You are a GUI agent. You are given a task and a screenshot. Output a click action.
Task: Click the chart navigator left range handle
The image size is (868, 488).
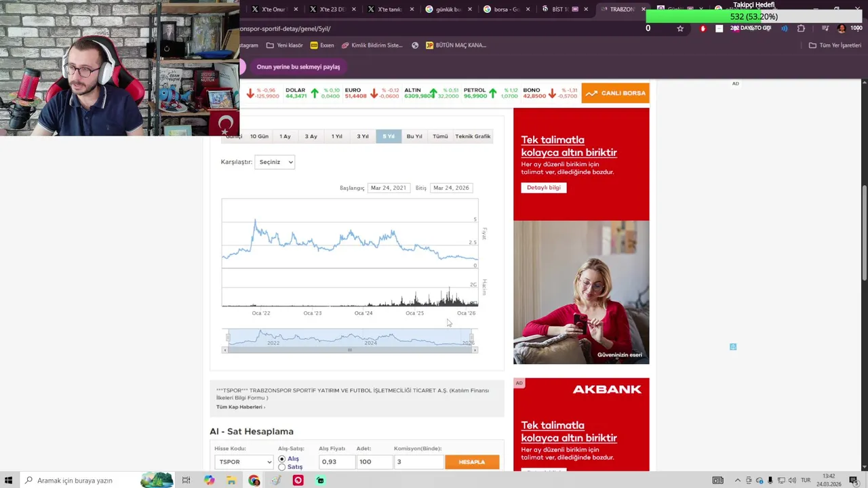click(x=229, y=338)
